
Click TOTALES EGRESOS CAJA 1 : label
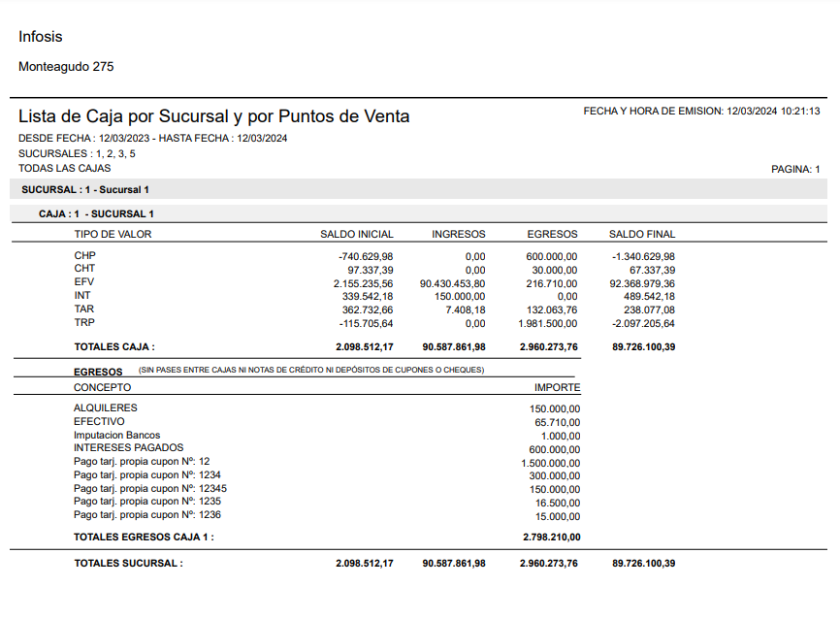tap(144, 537)
